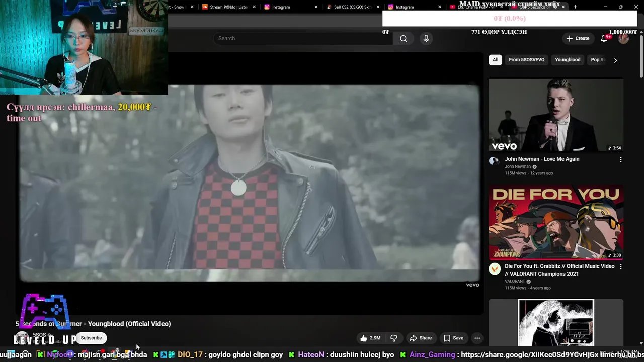This screenshot has width=644, height=362.
Task: Open Die For You ft. Grabbitz video title
Action: tap(559, 270)
